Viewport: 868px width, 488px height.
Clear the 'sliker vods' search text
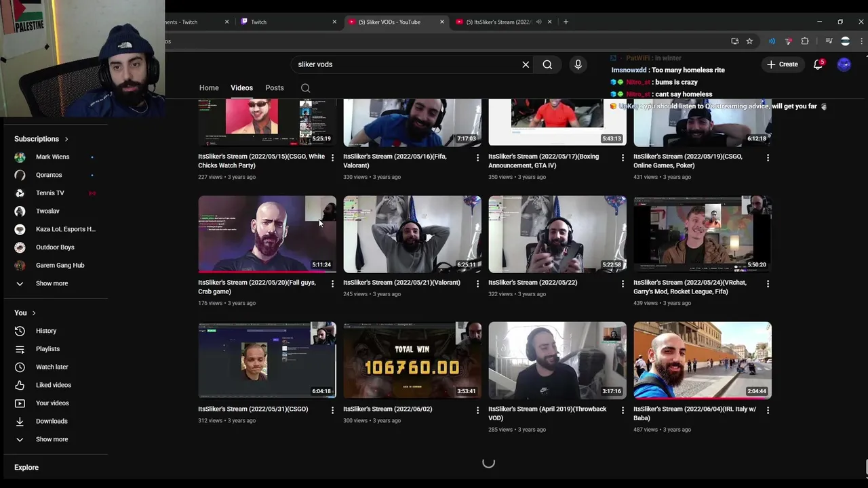point(526,64)
